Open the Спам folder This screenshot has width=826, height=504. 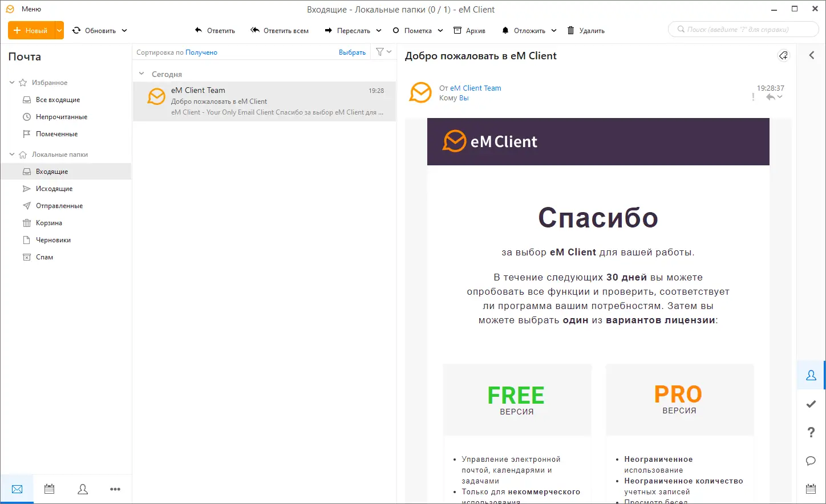tap(44, 257)
